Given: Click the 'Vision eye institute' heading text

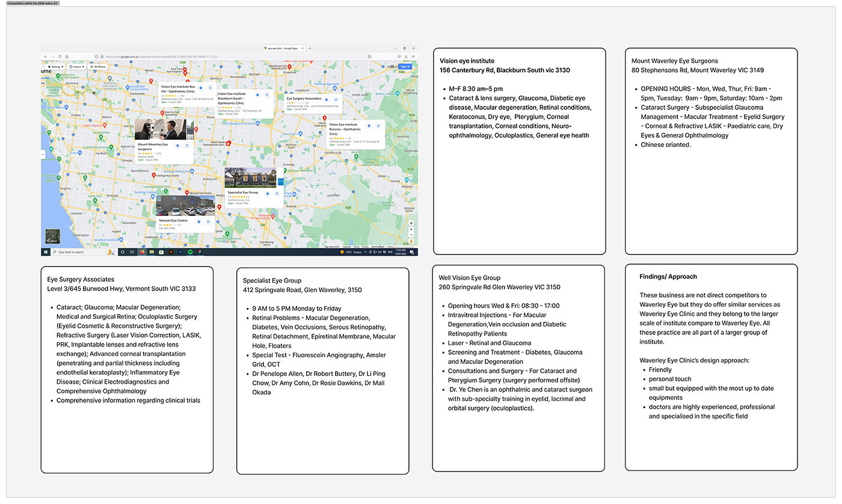Looking at the screenshot, I should pyautogui.click(x=467, y=61).
